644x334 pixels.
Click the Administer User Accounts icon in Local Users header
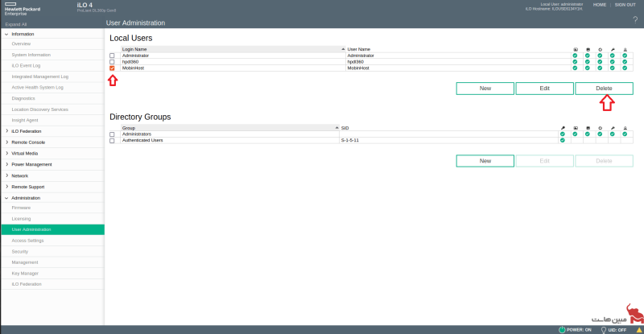pos(625,49)
